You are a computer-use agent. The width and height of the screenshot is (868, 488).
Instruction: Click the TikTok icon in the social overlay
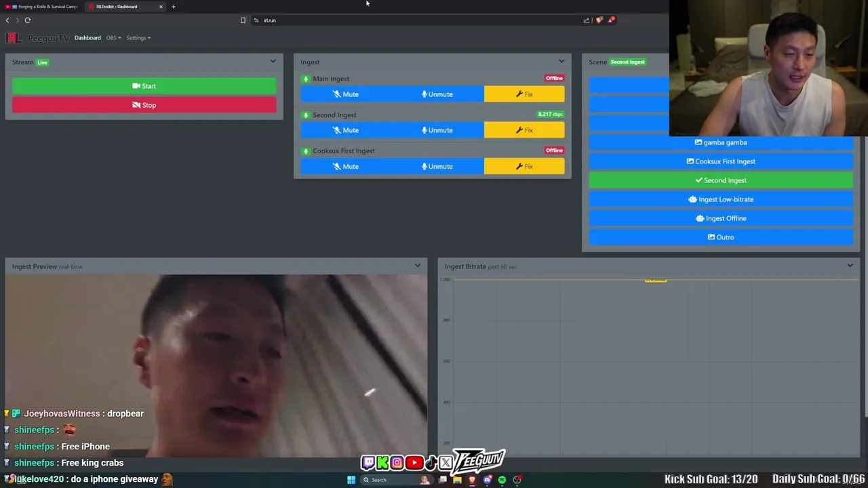(431, 463)
